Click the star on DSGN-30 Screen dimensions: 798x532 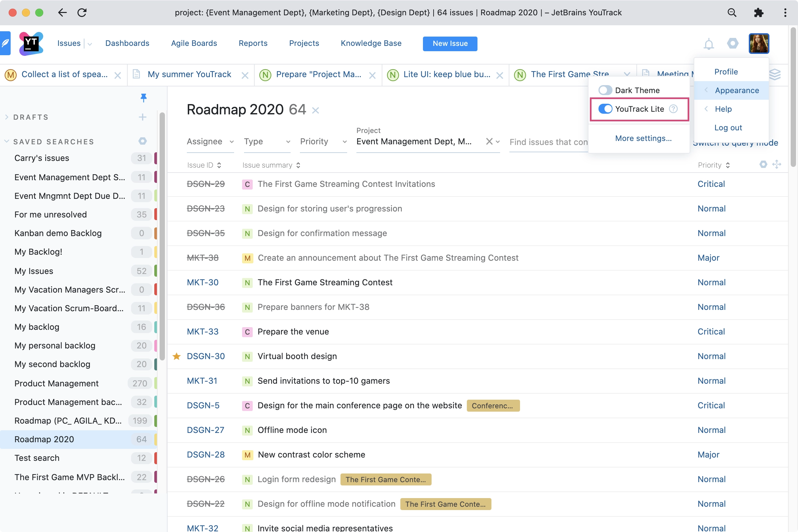[x=177, y=356]
